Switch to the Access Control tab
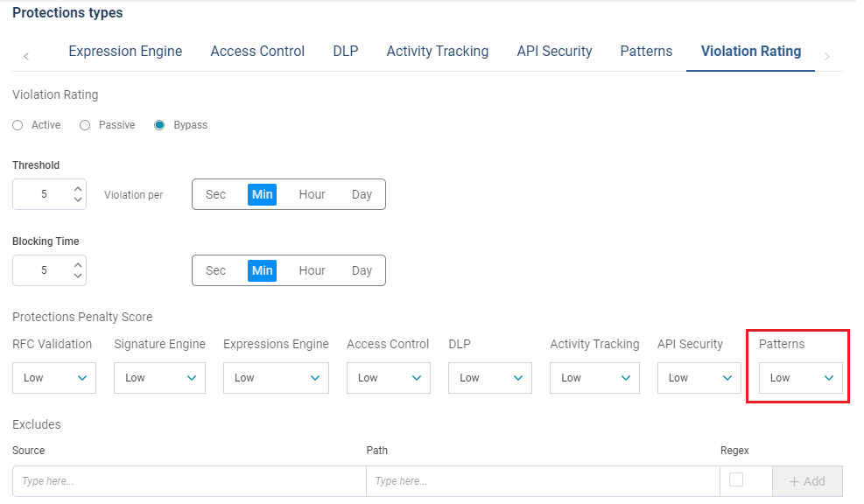The height and width of the screenshot is (504, 864). point(257,52)
